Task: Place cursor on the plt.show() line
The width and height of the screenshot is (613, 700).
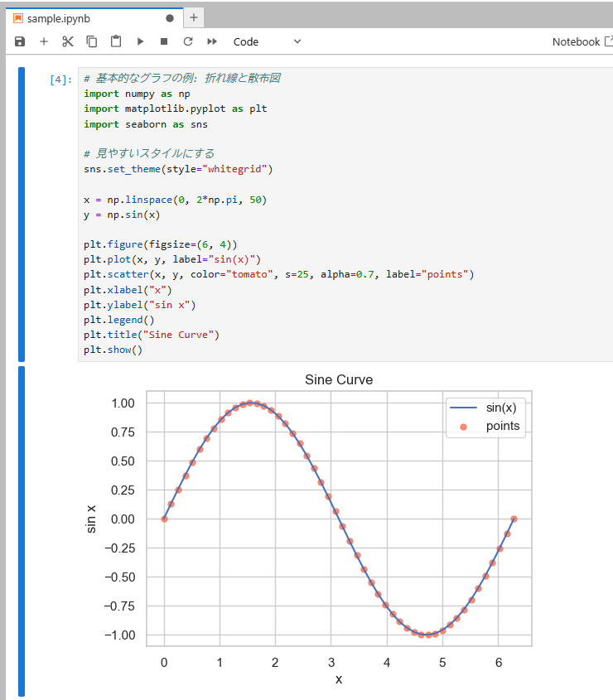Action: (113, 350)
